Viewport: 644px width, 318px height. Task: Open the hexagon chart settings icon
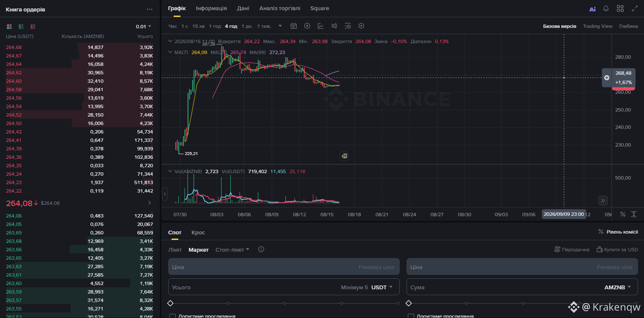pos(361,26)
